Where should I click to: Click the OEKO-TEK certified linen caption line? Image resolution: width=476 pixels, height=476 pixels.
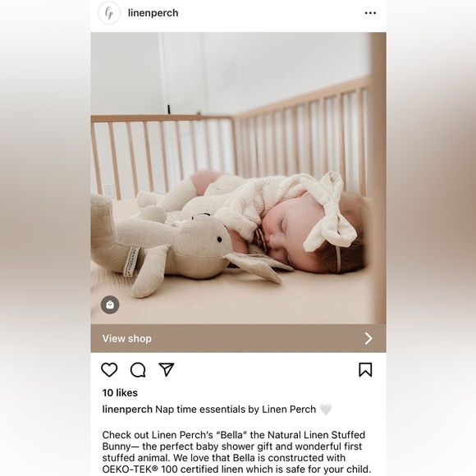click(236, 469)
